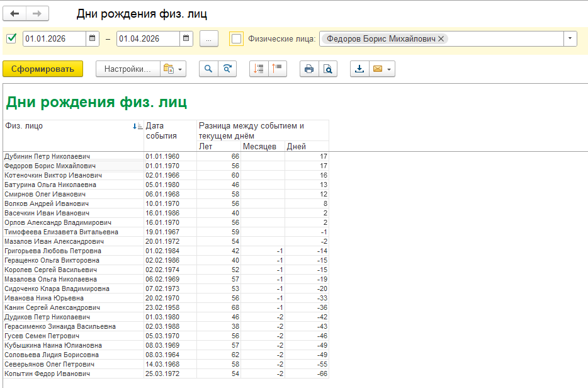Open calendar for end date 01.04.2026

tap(186, 38)
